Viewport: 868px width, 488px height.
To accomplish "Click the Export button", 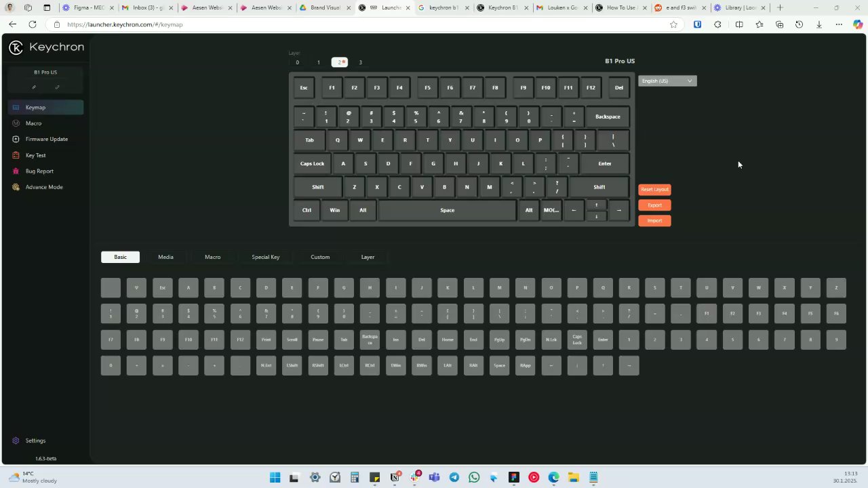I will point(654,205).
